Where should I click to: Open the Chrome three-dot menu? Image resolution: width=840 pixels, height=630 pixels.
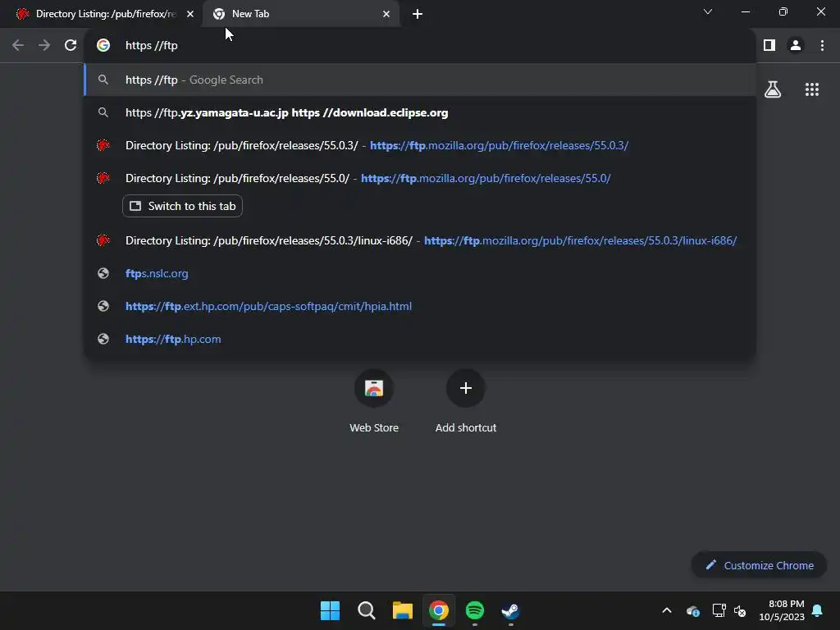coord(822,46)
